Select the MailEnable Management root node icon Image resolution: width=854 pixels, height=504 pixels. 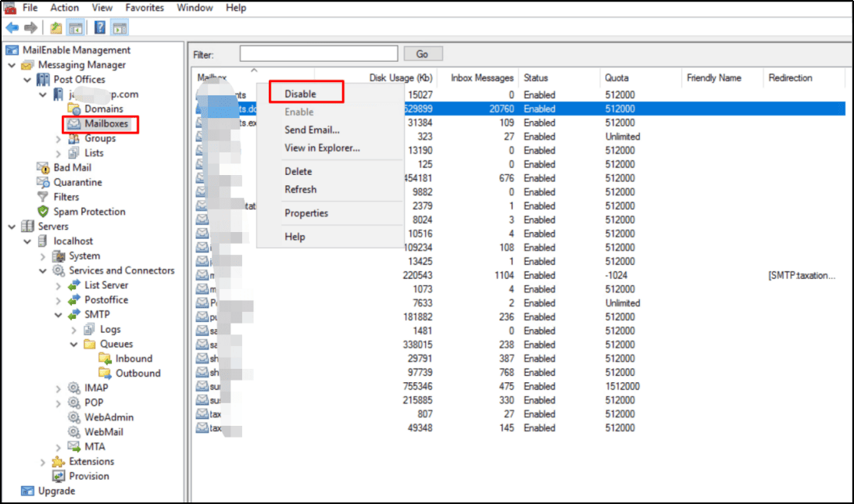tap(12, 50)
